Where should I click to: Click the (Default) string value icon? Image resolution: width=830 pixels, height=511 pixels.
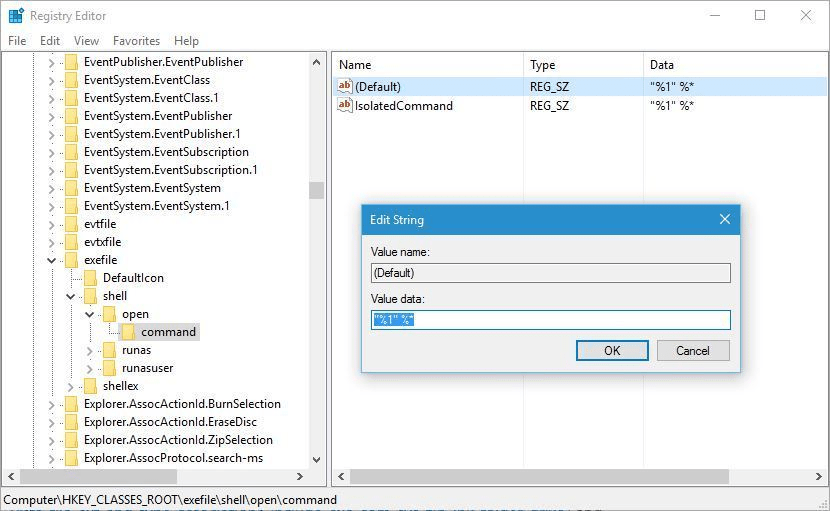coord(345,87)
